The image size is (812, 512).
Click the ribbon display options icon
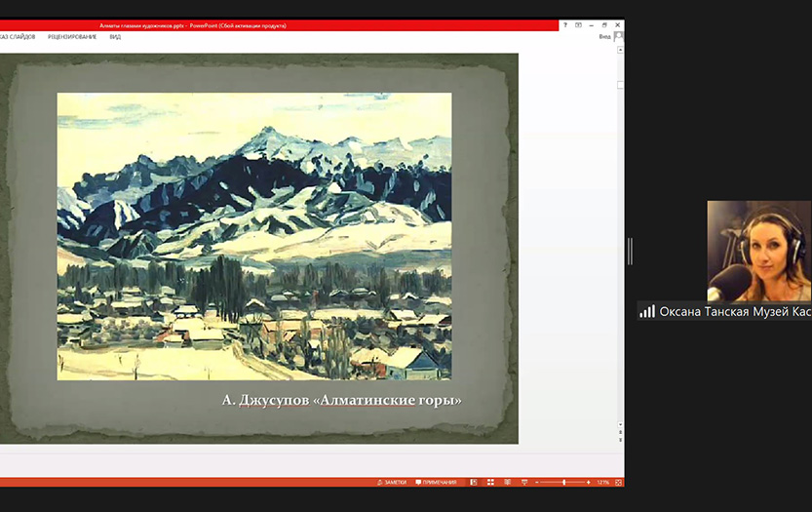click(578, 25)
